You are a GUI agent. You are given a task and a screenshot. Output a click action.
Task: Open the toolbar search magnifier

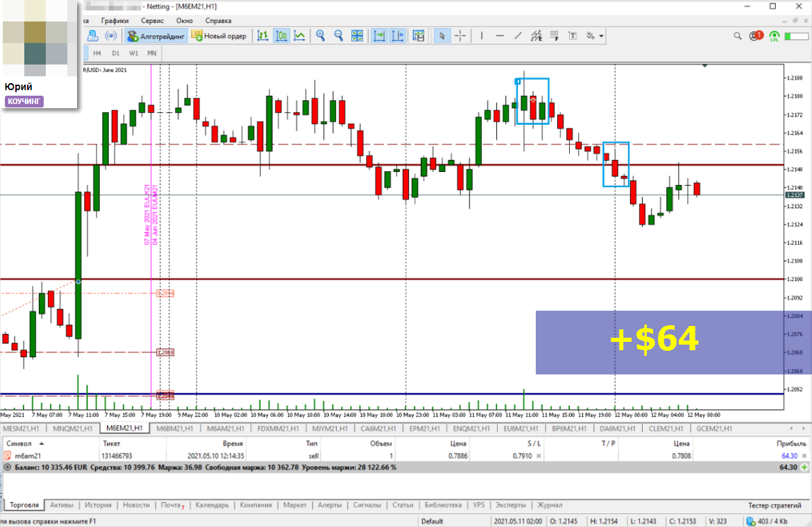[x=738, y=35]
